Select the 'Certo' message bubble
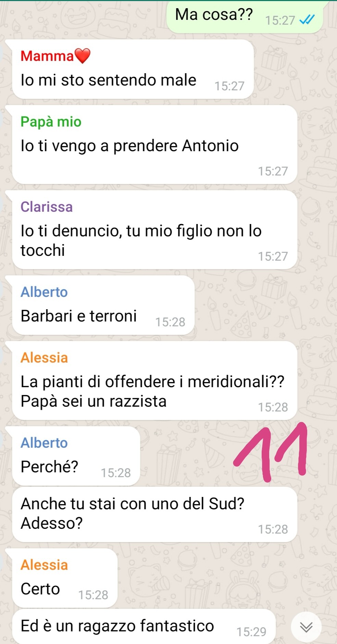This screenshot has height=644, width=337. 65,578
